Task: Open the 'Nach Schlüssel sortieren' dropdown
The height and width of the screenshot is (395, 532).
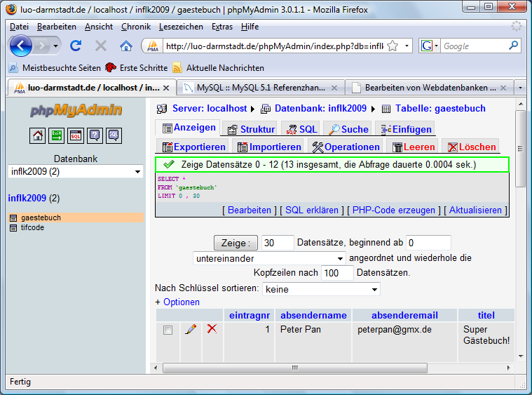Action: (x=321, y=289)
